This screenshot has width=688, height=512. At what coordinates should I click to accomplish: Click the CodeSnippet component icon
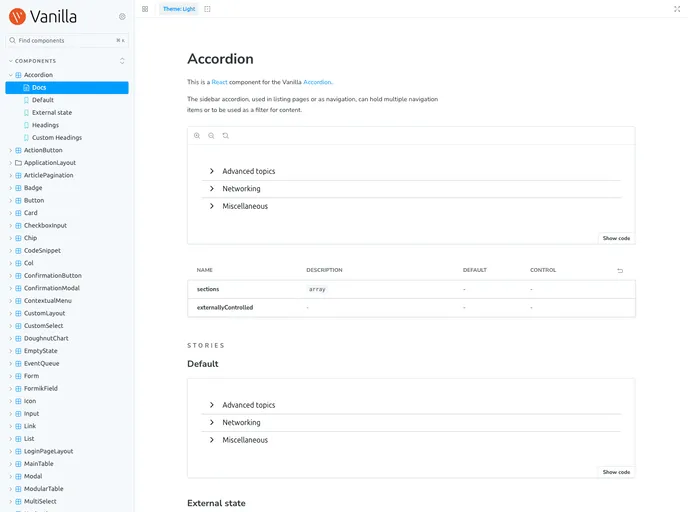(x=18, y=251)
